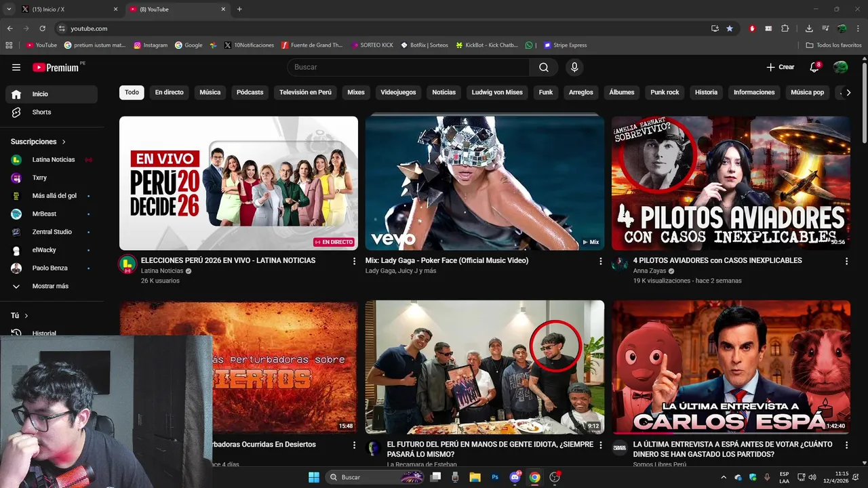The image size is (868, 488).
Task: Open Instagram bookmark
Action: click(x=151, y=45)
